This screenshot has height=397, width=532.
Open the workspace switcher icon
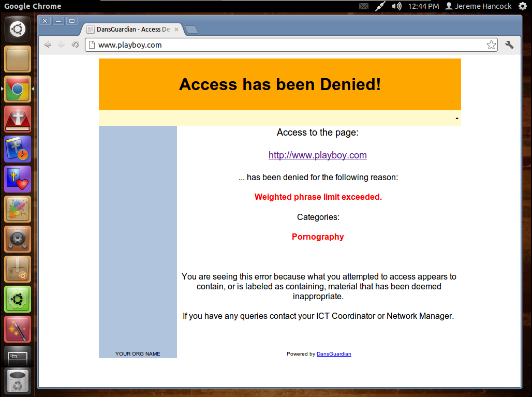coord(17,356)
